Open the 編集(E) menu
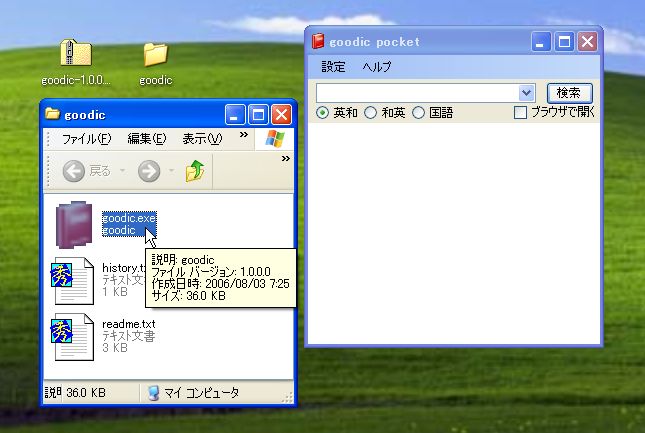645x433 pixels. tap(146, 139)
